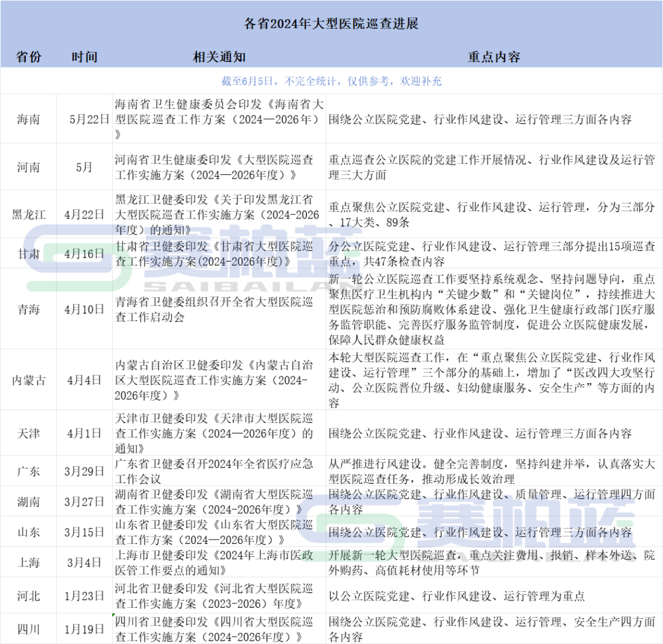Click the 3月29日 date for 广东
Image resolution: width=663 pixels, height=644 pixels.
pyautogui.click(x=85, y=471)
